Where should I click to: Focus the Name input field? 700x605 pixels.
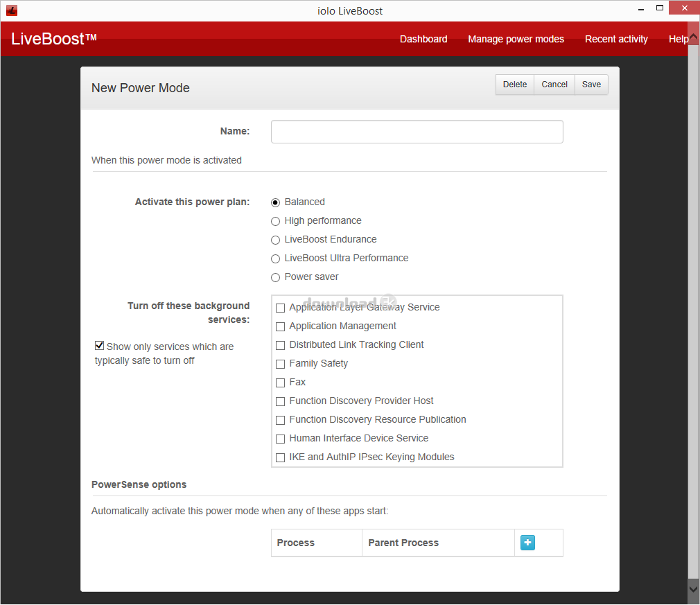pyautogui.click(x=417, y=132)
